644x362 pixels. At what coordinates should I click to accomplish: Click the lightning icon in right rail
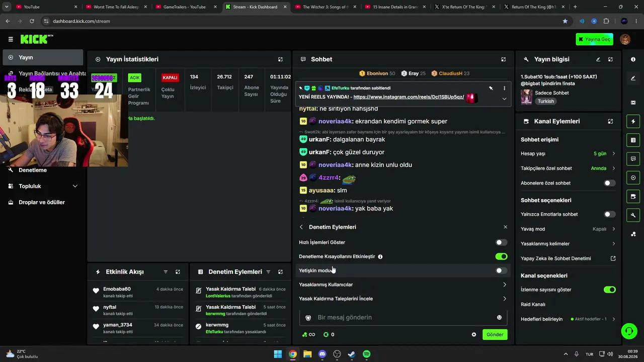pos(633,121)
